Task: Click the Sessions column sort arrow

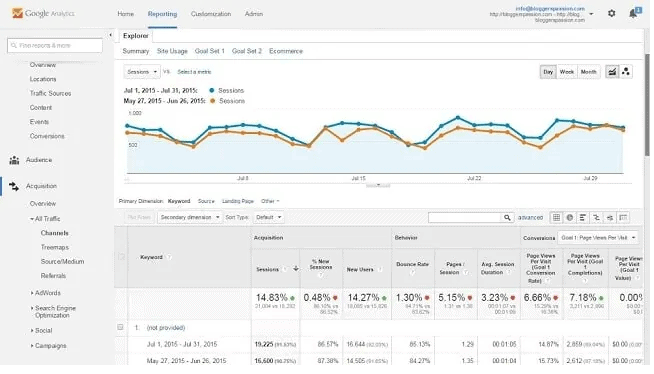Action: pyautogui.click(x=296, y=269)
